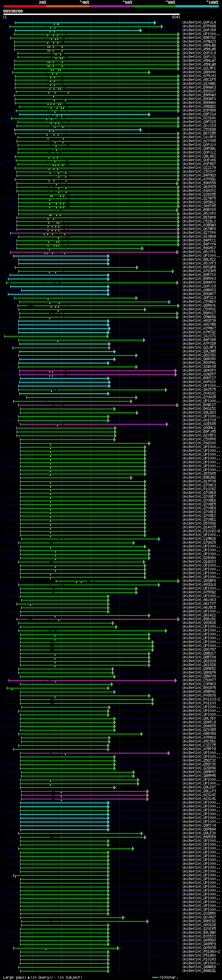Click the orange ~40% identity legend segment
The height and width of the screenshot is (980, 222).
click(x=68, y=6)
